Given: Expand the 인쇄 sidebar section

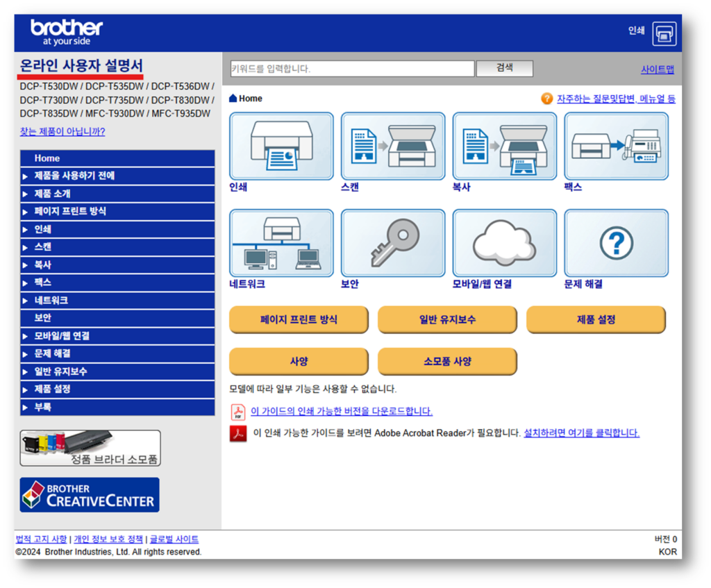Looking at the screenshot, I should (117, 229).
